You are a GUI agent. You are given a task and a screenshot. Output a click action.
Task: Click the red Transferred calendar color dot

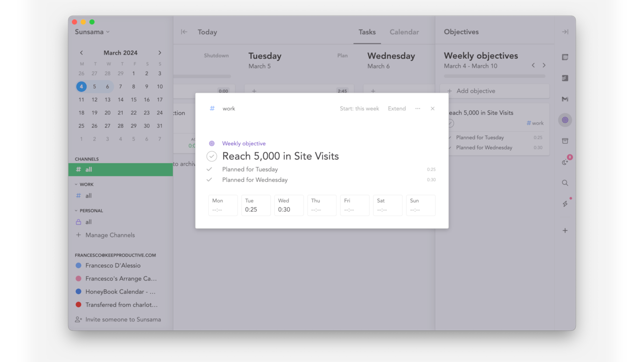click(79, 304)
